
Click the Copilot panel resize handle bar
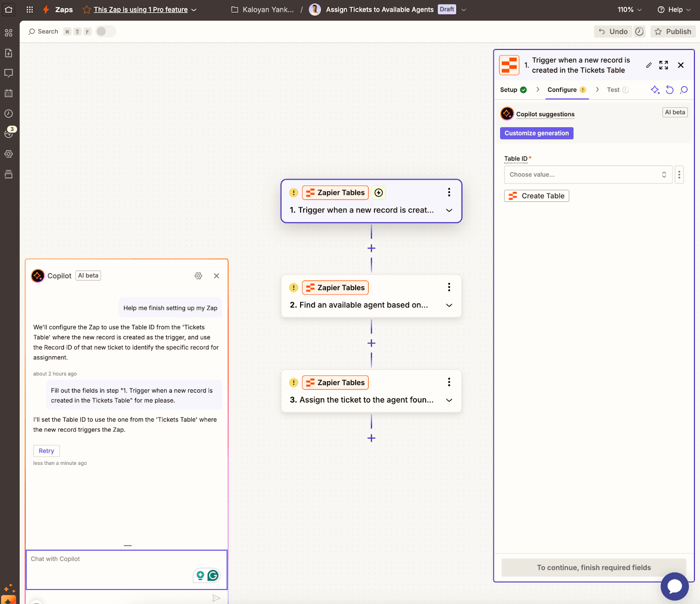pos(128,545)
